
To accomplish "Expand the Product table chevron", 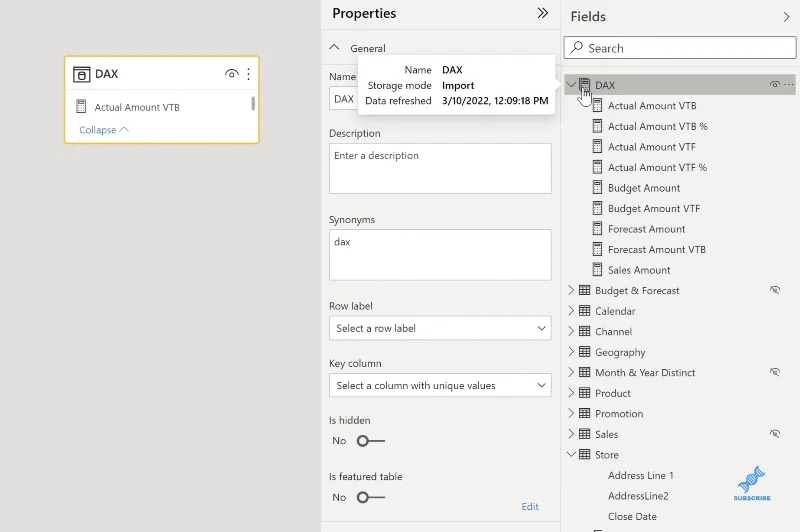I will [x=571, y=393].
